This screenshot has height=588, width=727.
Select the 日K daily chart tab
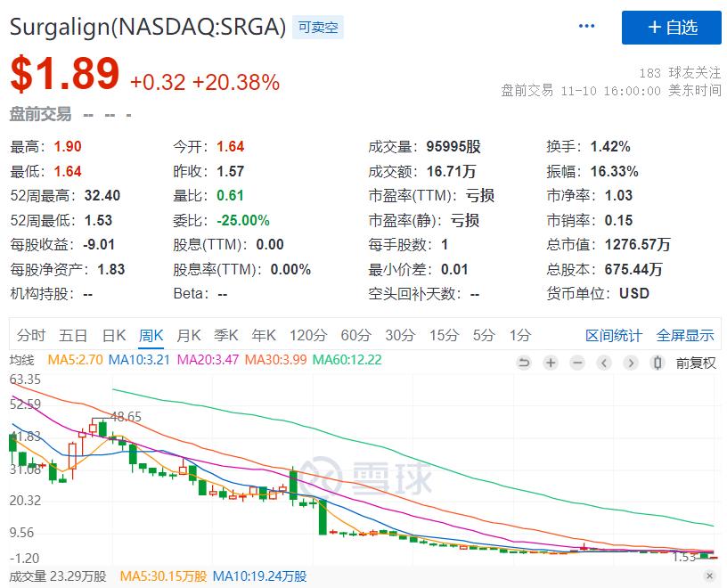[111, 336]
